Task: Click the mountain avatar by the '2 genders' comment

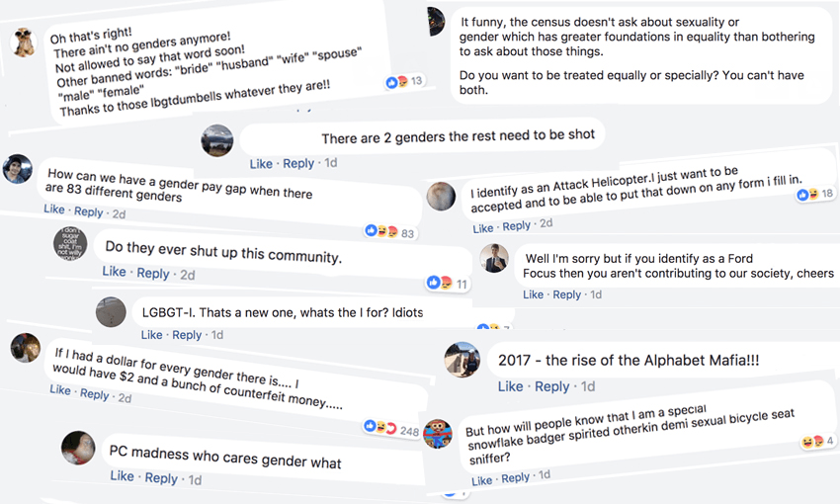Action: click(217, 140)
